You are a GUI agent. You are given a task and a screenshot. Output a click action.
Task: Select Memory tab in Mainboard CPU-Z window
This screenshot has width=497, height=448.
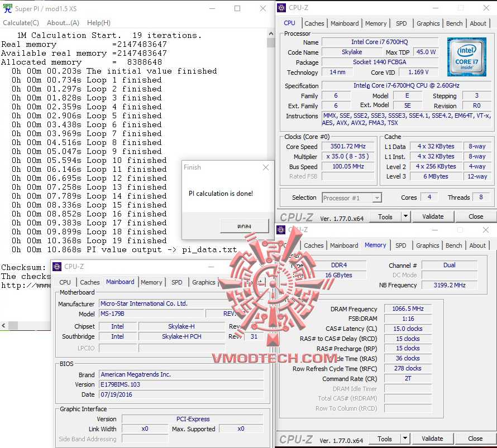[x=151, y=282]
